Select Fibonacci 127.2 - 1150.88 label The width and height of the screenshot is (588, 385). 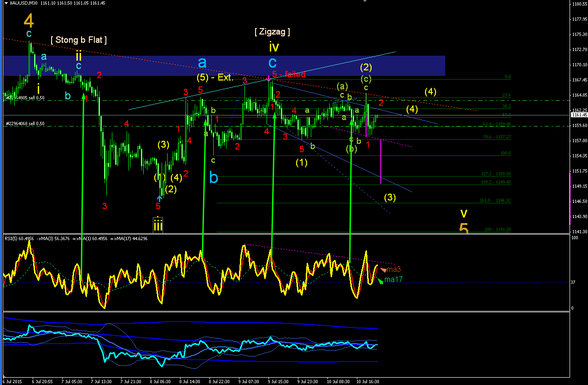click(496, 174)
